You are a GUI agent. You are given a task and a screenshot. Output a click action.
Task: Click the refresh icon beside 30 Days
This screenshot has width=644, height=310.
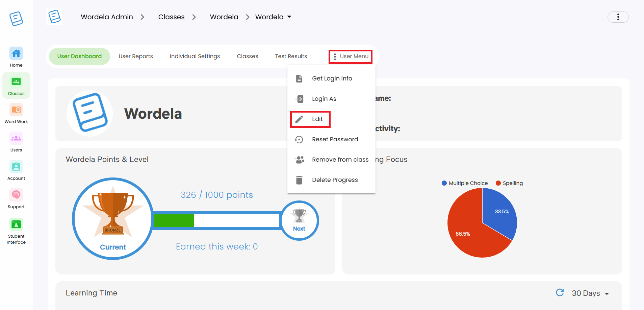coord(560,292)
